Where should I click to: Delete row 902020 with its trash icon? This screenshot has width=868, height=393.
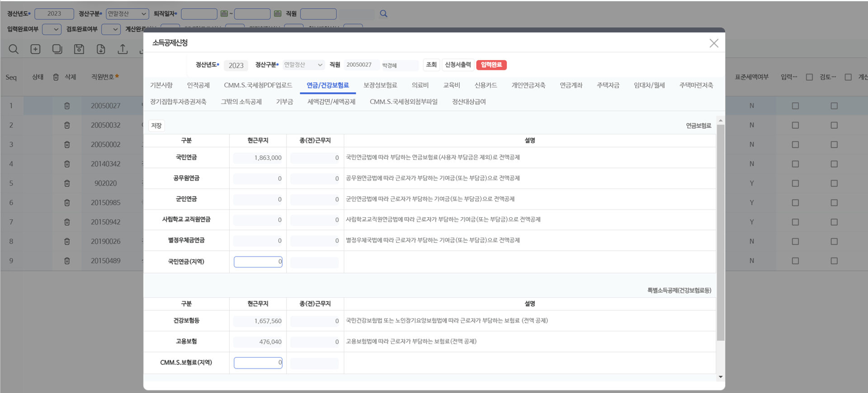(67, 183)
